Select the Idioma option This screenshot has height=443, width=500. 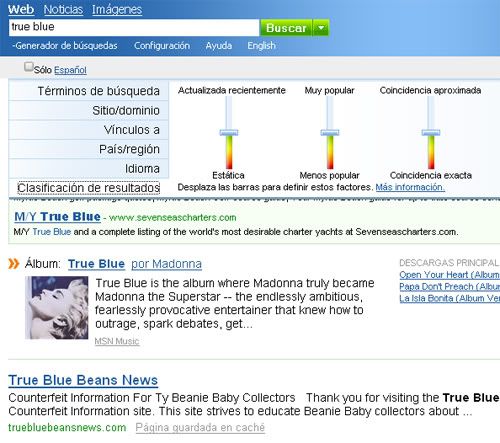click(x=89, y=168)
